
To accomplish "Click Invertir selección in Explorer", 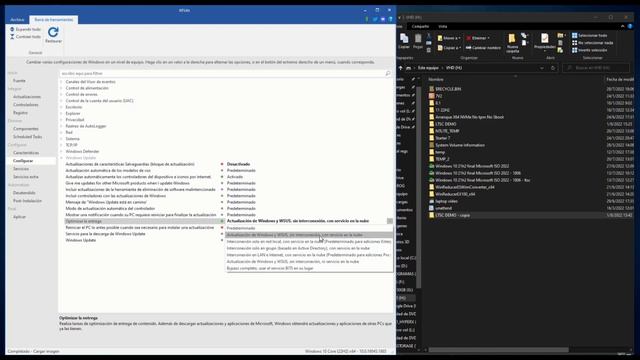I will click(x=589, y=50).
